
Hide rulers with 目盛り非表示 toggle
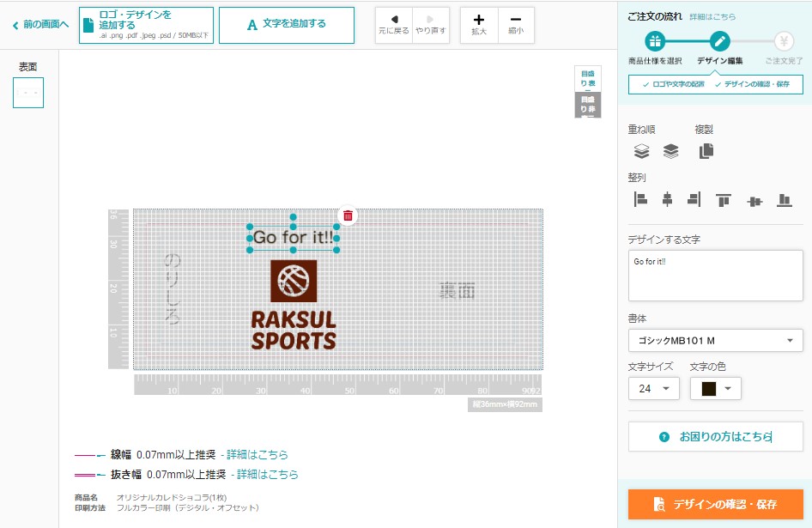588,105
